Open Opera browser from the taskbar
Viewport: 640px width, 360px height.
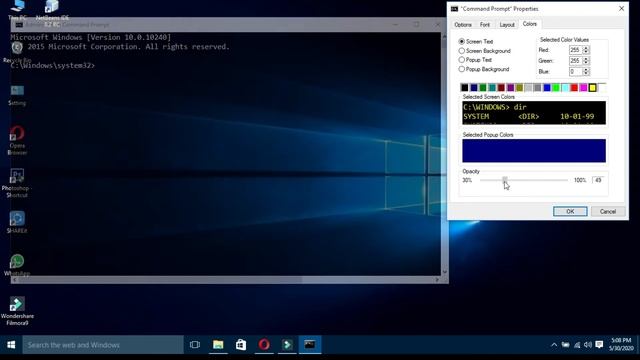264,345
